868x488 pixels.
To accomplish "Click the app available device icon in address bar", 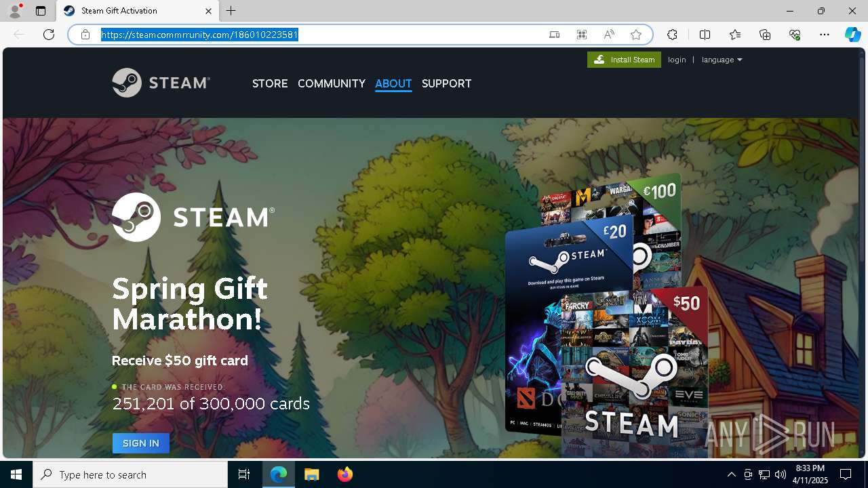I will 554,35.
